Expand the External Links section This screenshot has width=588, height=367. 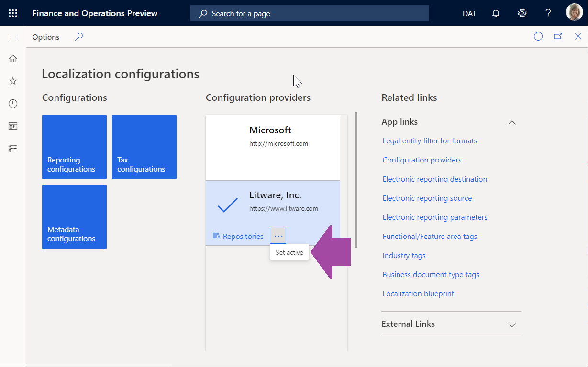click(x=512, y=324)
